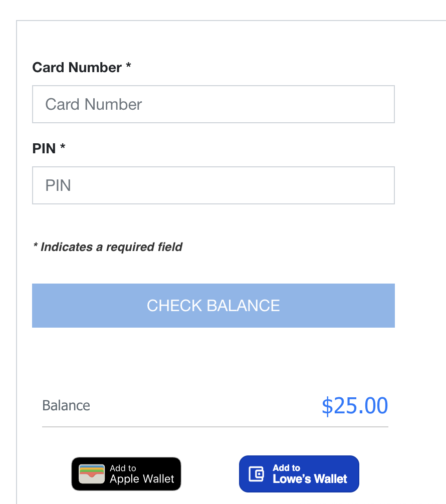The width and height of the screenshot is (446, 504).
Task: Click the PIN placeholder text
Action: click(58, 185)
